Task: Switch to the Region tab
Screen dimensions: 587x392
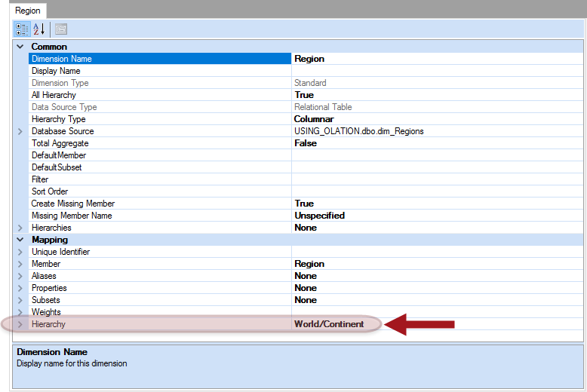Action: (28, 11)
